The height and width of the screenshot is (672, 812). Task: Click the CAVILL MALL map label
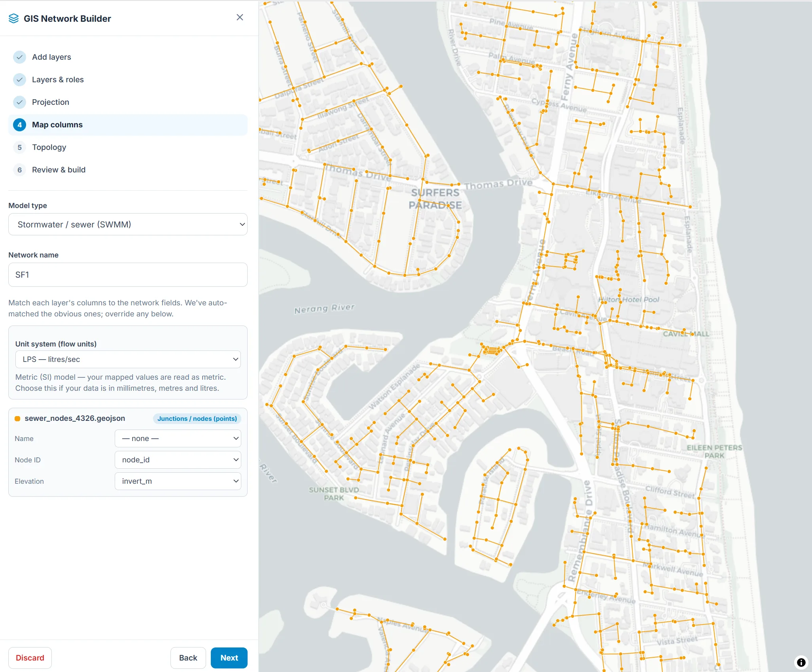[x=686, y=334]
